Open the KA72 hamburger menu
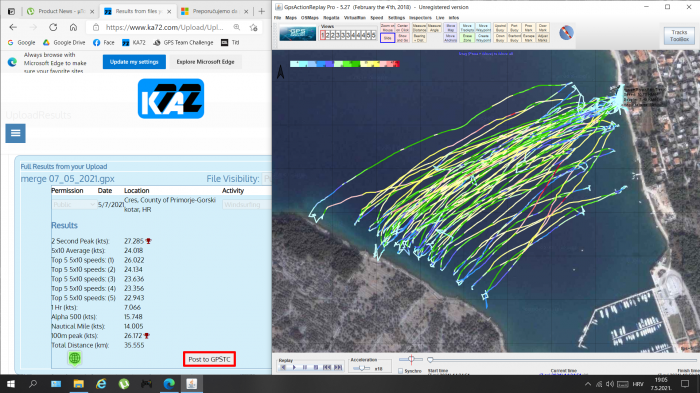The width and height of the screenshot is (700, 393). (16, 133)
